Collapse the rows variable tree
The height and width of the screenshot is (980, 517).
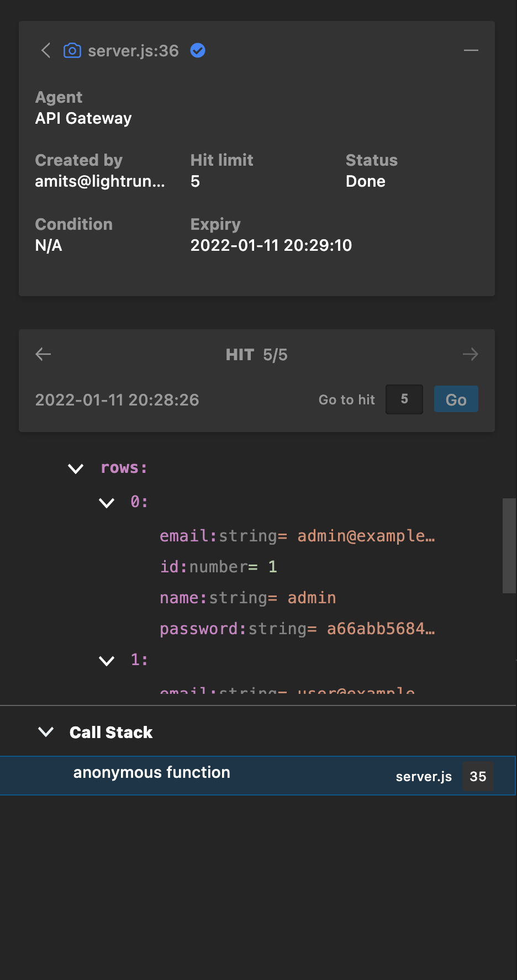(x=76, y=468)
